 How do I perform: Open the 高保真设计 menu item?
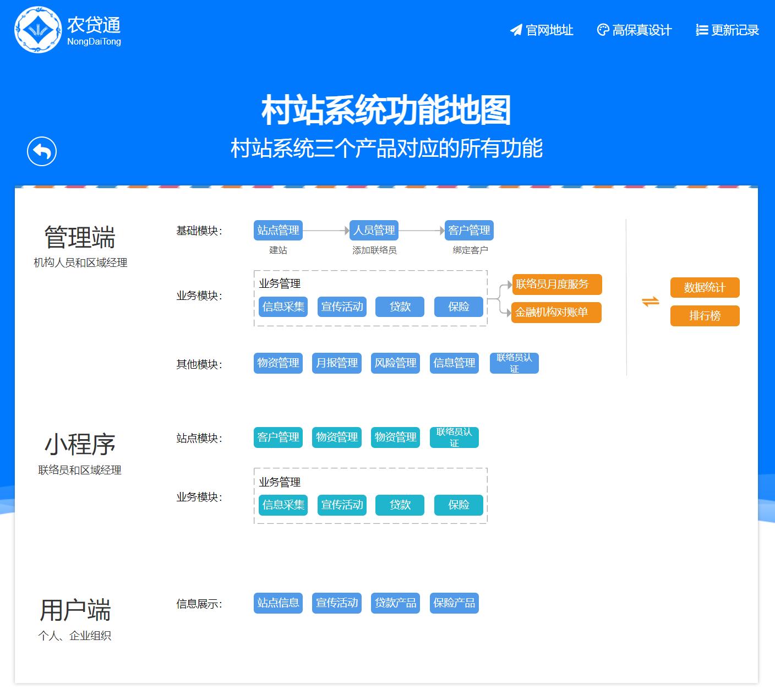[642, 30]
